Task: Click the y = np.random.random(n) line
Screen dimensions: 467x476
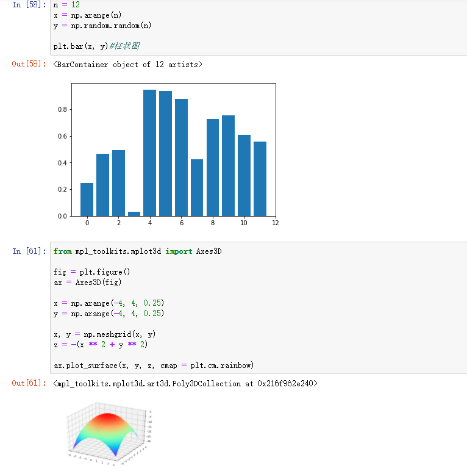Action: point(102,26)
